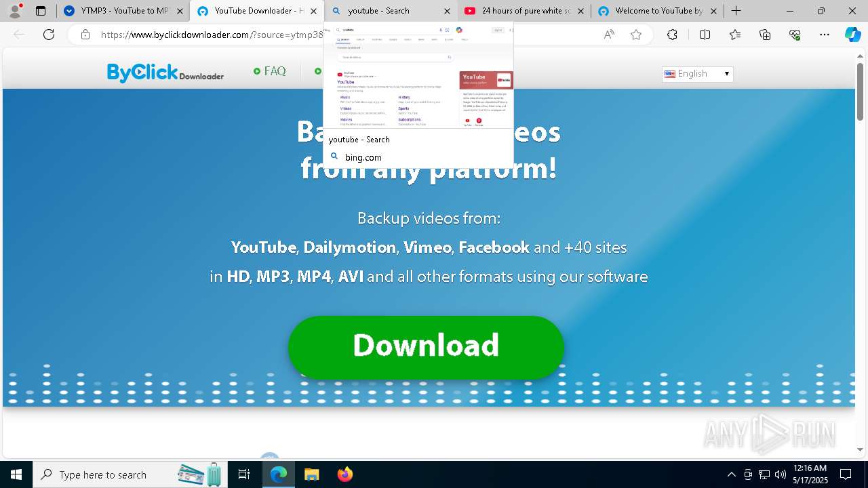Open a new browser tab
The image size is (868, 488).
736,11
